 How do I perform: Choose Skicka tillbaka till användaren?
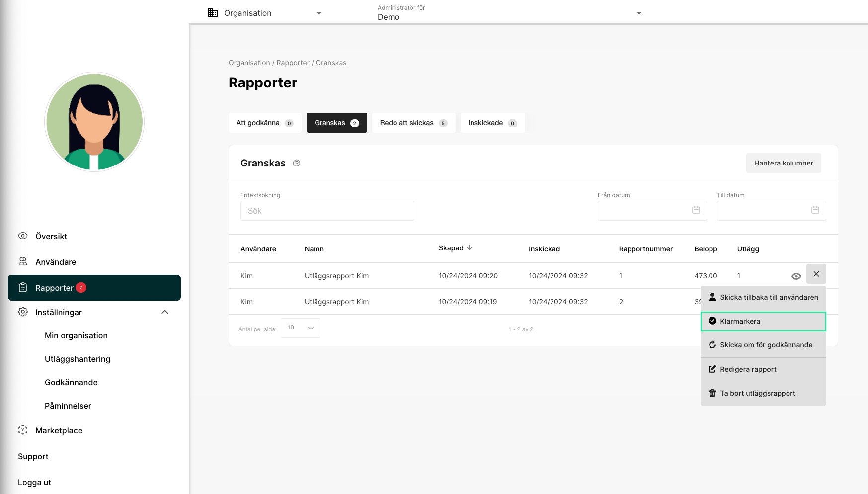click(763, 297)
